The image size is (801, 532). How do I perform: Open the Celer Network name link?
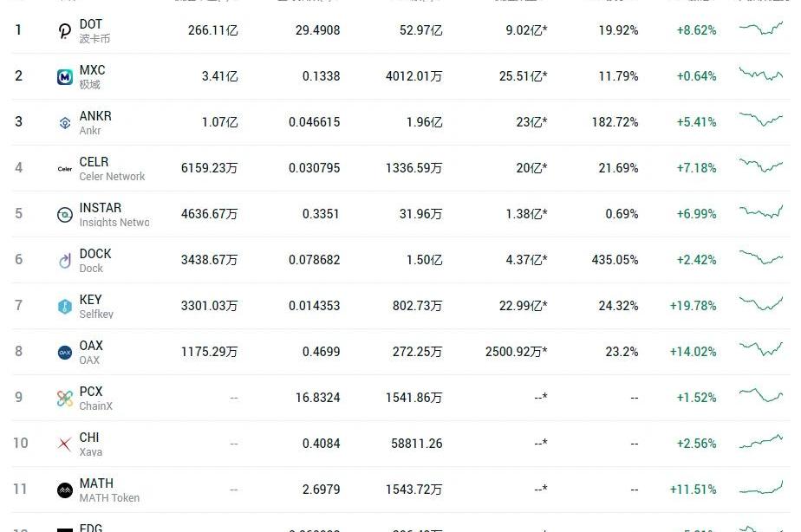112,177
